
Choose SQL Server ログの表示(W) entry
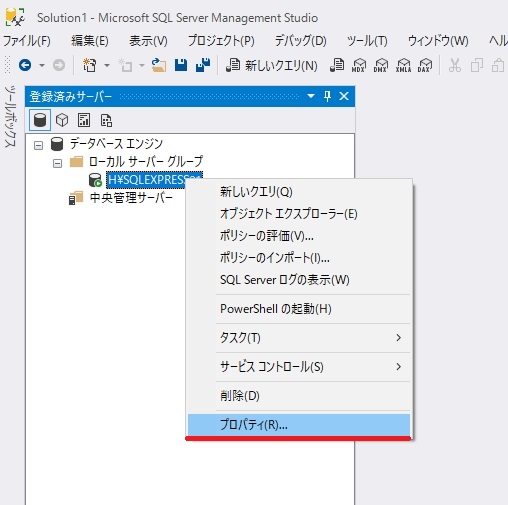299,280
